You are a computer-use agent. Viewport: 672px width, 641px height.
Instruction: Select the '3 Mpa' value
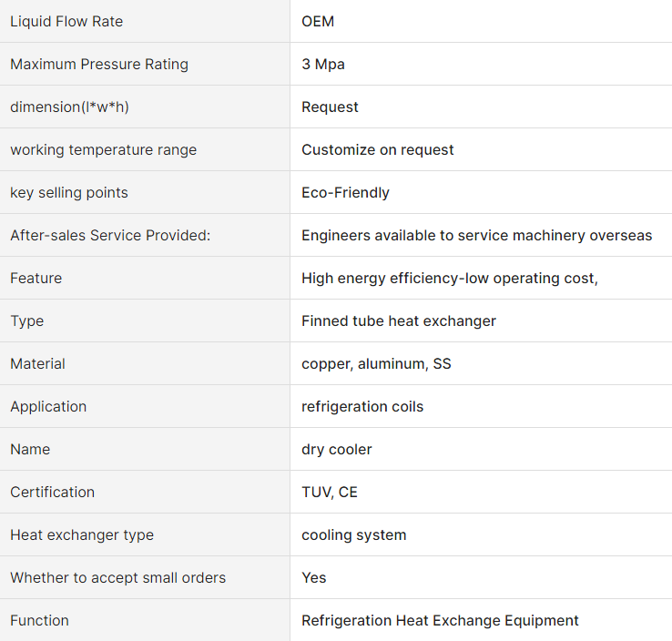[323, 65]
